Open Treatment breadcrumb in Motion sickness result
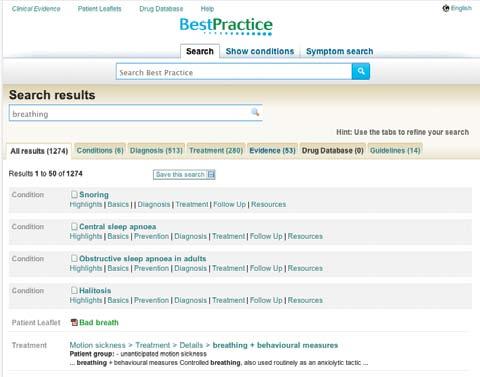Image resolution: width=480 pixels, height=377 pixels. 153,345
